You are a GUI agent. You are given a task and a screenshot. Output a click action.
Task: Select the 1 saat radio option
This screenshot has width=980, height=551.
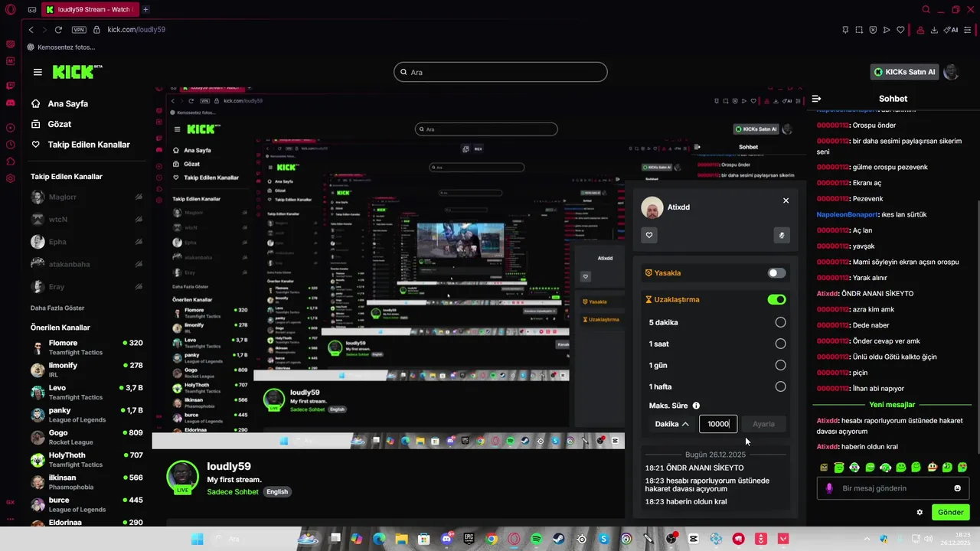point(780,344)
